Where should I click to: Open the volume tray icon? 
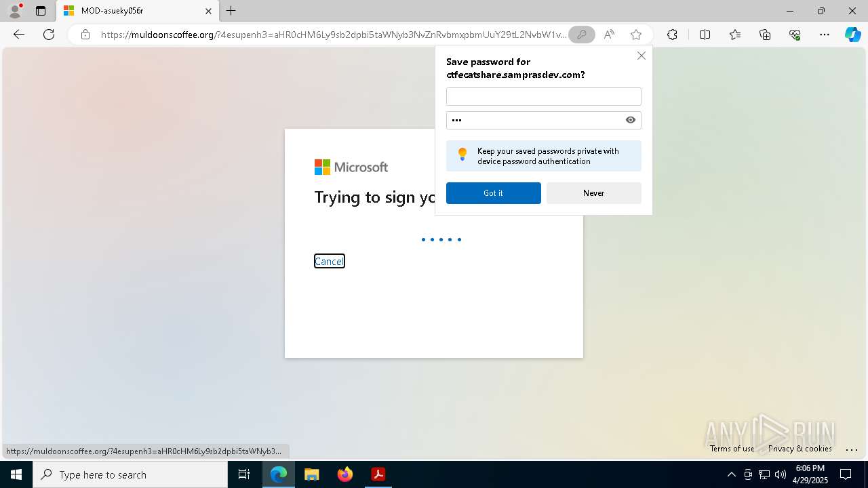(781, 474)
